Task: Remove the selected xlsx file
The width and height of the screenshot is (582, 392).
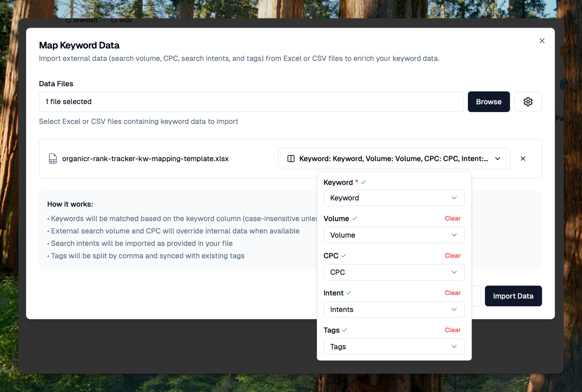Action: 523,158
